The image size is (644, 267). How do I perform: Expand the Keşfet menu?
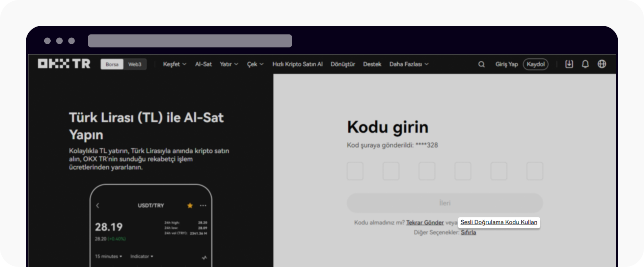pyautogui.click(x=175, y=64)
